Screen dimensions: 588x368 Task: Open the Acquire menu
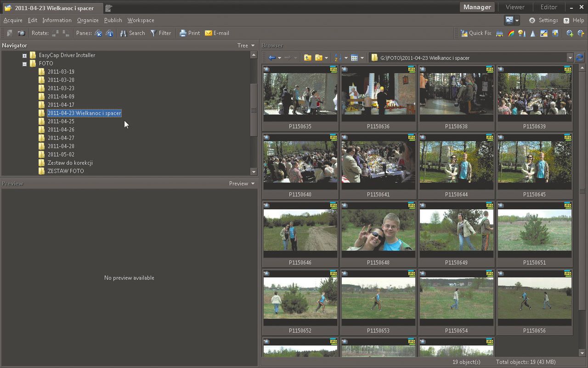click(13, 20)
